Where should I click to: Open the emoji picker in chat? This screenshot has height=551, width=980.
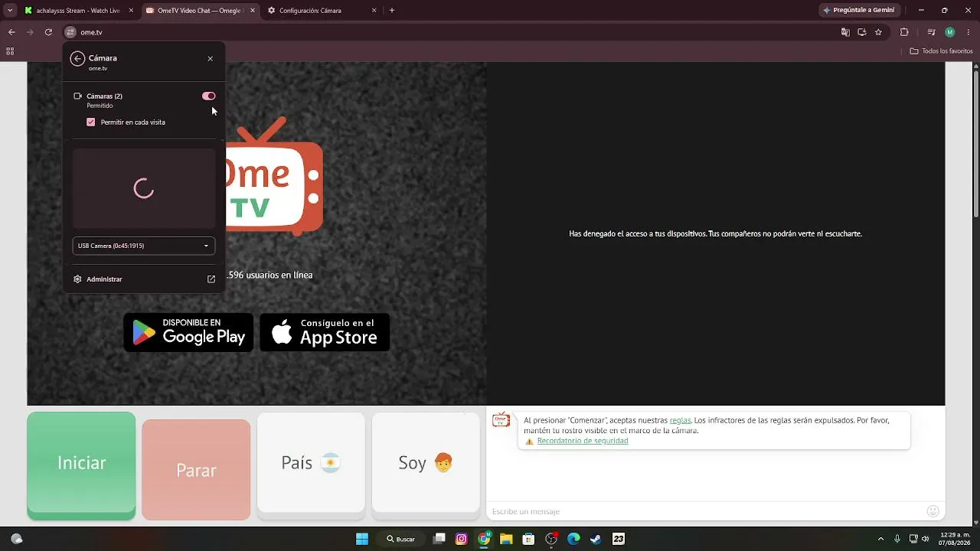pos(933,511)
